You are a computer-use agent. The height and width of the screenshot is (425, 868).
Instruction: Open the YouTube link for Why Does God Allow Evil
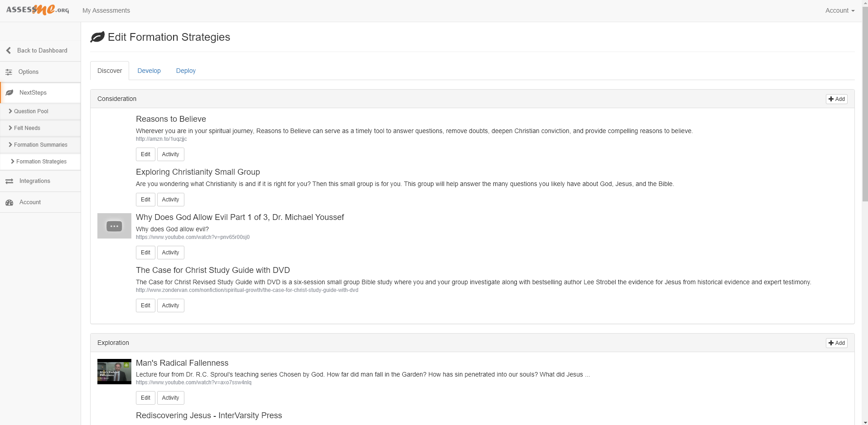(193, 237)
